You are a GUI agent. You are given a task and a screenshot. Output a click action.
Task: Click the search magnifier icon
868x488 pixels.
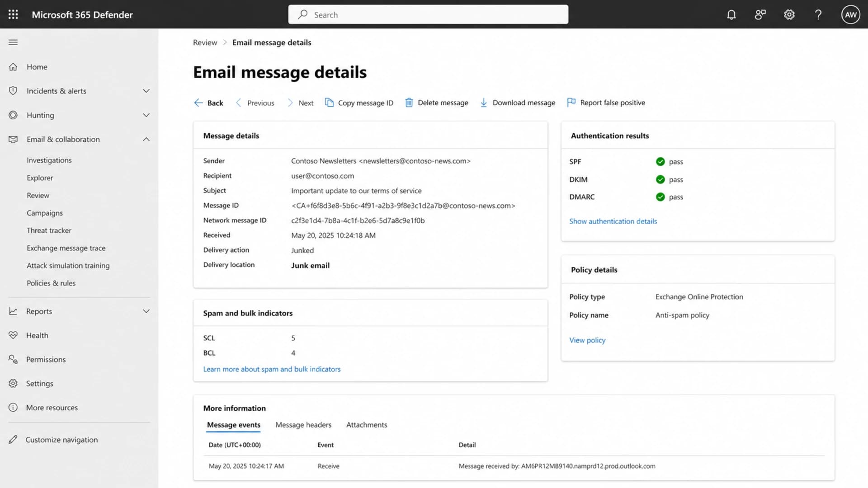point(302,14)
